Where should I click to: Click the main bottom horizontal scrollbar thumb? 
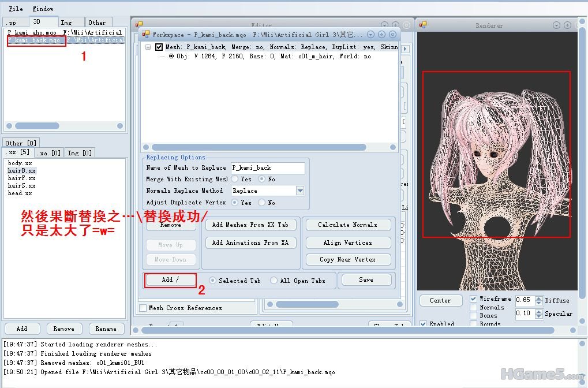[x=347, y=330]
